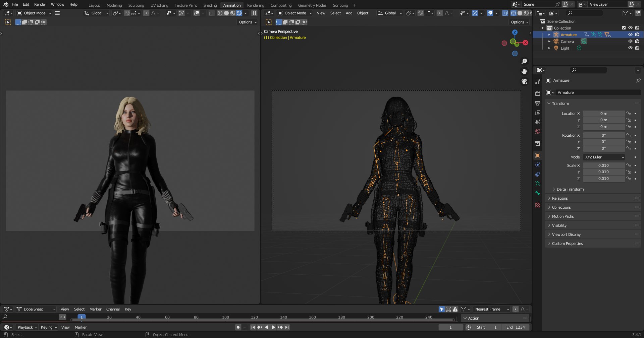Toggle camera view using the camera gizmo
The width and height of the screenshot is (644, 338).
(524, 81)
